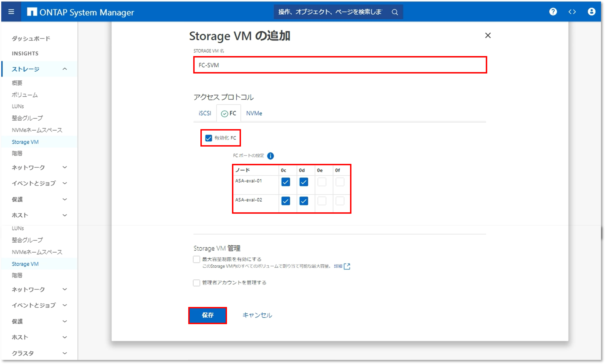Click the STORAGE VM 名 field with FC-SVM
Screen dimensions: 605x364
click(340, 65)
